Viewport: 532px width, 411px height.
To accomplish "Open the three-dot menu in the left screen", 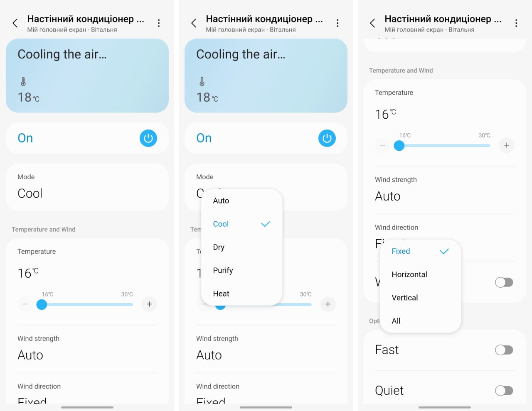I will pyautogui.click(x=159, y=23).
